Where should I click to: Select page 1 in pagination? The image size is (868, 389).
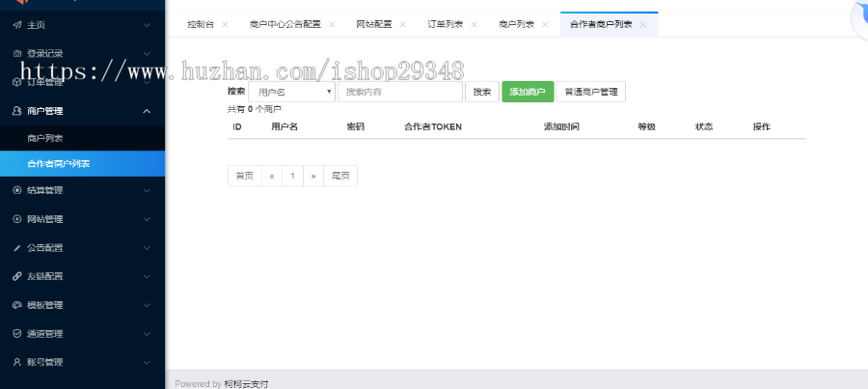pyautogui.click(x=293, y=176)
